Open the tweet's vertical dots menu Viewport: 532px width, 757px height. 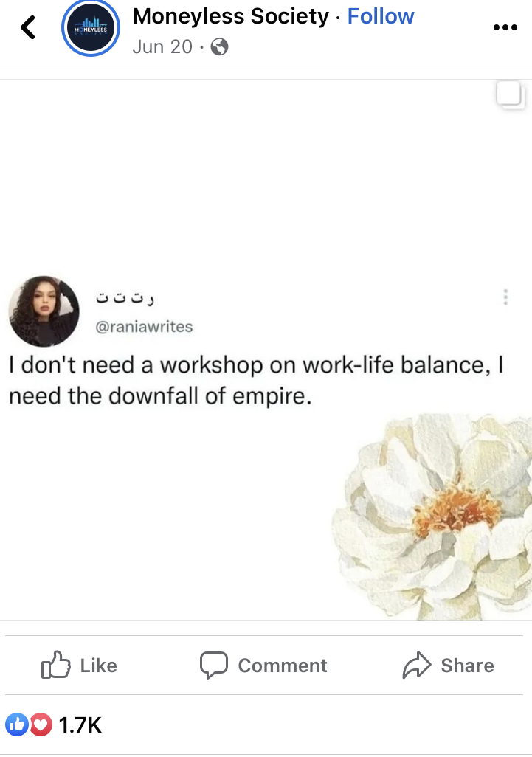(505, 297)
